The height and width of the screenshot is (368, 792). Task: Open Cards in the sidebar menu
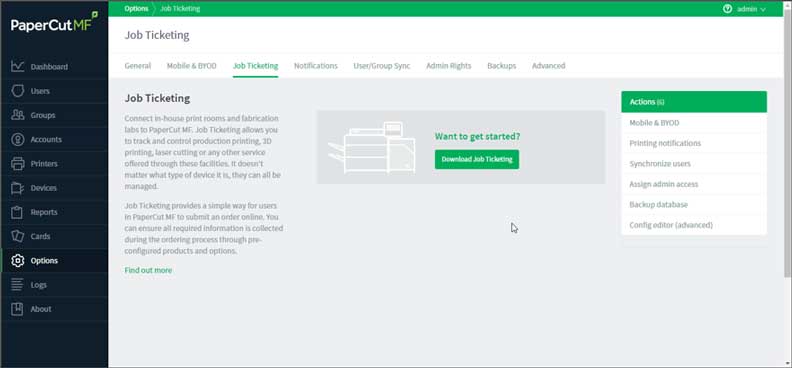(x=54, y=236)
